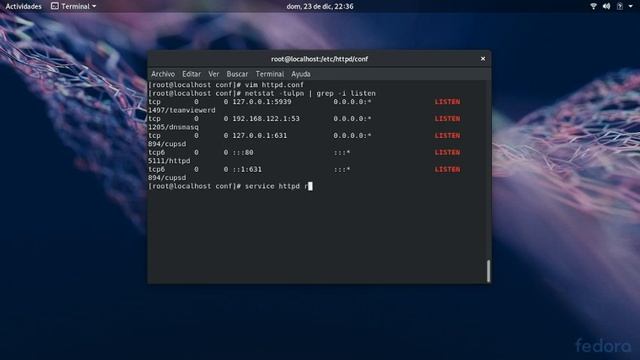The height and width of the screenshot is (360, 640).
Task: Expand the system menu arrow
Action: [x=631, y=6]
